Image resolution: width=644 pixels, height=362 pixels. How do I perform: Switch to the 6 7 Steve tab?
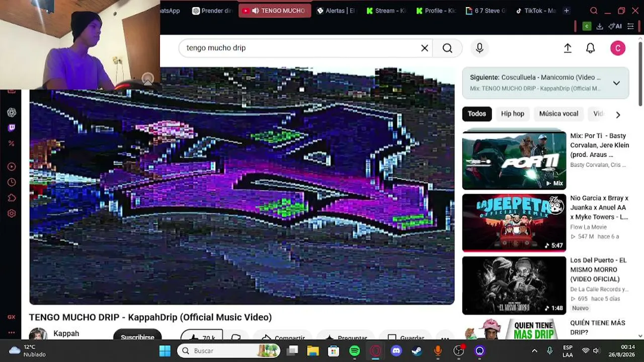[x=486, y=11]
